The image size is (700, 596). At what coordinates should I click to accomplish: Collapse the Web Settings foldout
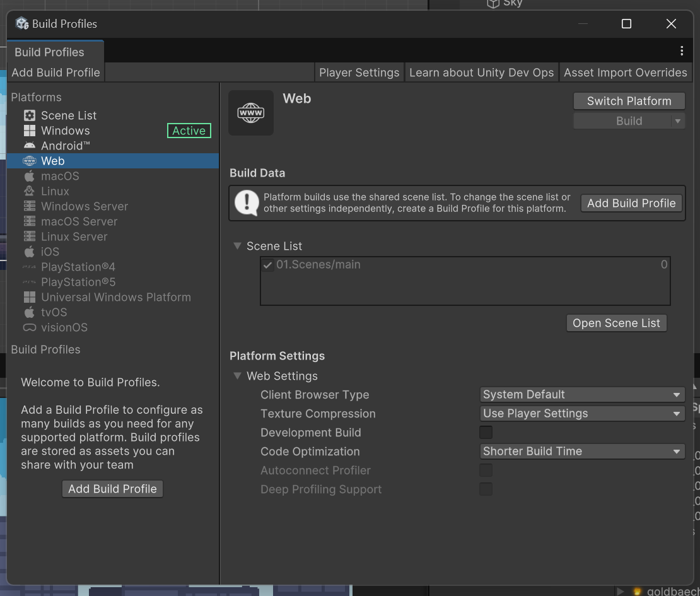coord(238,376)
